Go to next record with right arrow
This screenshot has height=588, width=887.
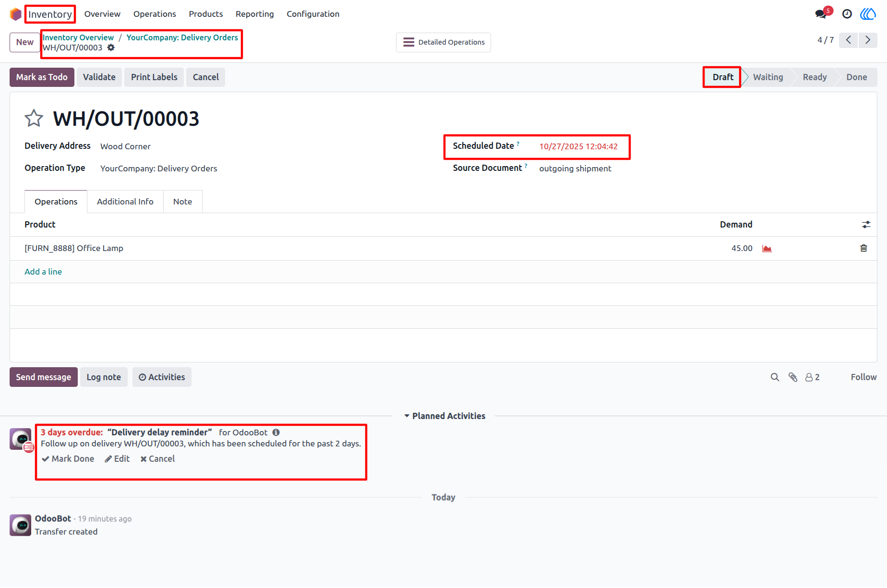click(868, 40)
